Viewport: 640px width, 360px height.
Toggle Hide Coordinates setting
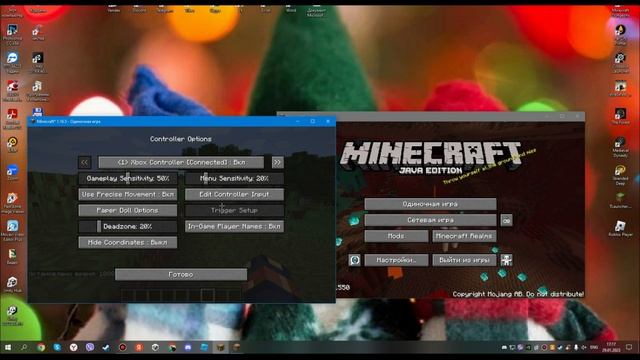[x=128, y=242]
